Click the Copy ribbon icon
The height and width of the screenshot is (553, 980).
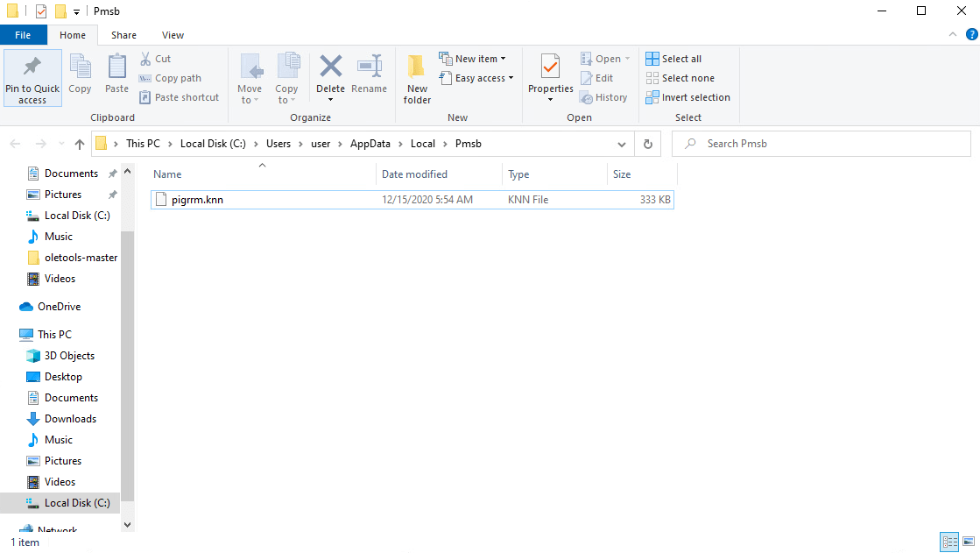tap(80, 67)
